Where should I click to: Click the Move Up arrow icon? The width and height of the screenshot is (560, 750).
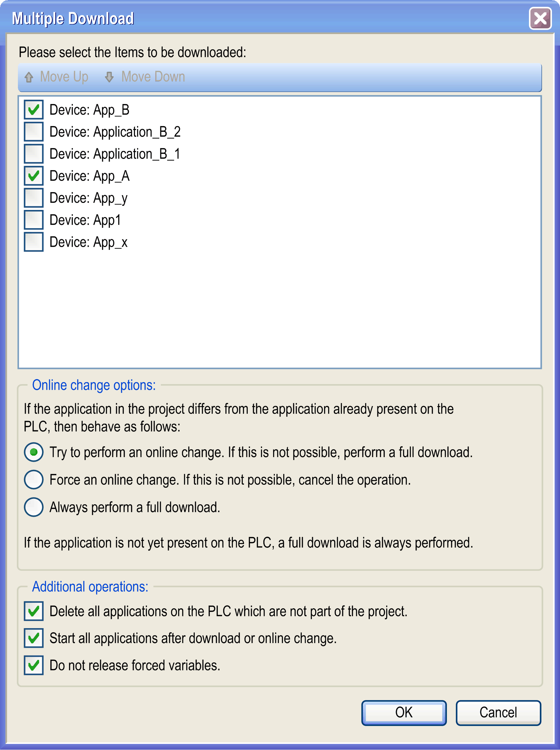click(x=29, y=77)
